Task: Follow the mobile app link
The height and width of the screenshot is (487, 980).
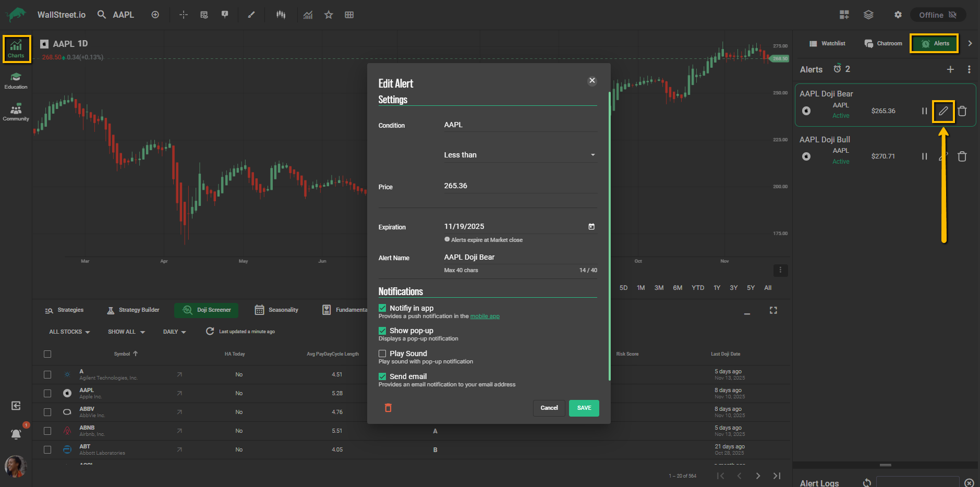Action: pyautogui.click(x=485, y=316)
